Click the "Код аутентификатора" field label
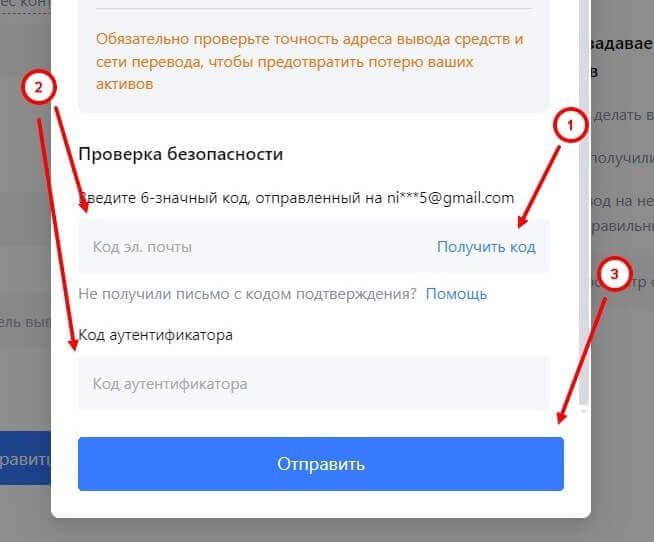Viewport: 654px width, 542px height. (x=156, y=335)
